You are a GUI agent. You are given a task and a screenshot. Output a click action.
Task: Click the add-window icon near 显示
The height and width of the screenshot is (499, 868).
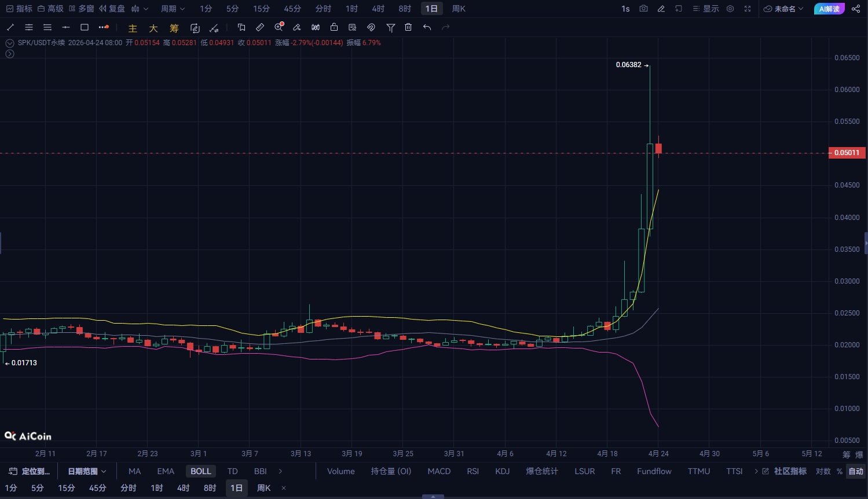pyautogui.click(x=679, y=9)
